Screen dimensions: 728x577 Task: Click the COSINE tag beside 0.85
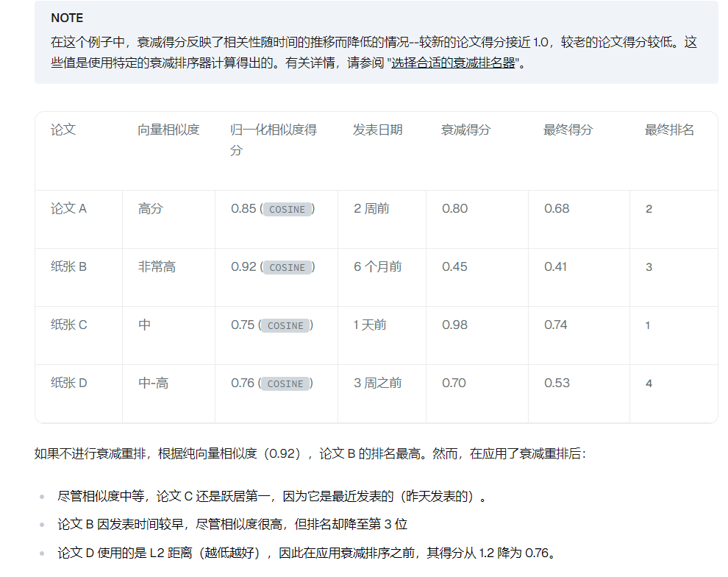click(288, 210)
